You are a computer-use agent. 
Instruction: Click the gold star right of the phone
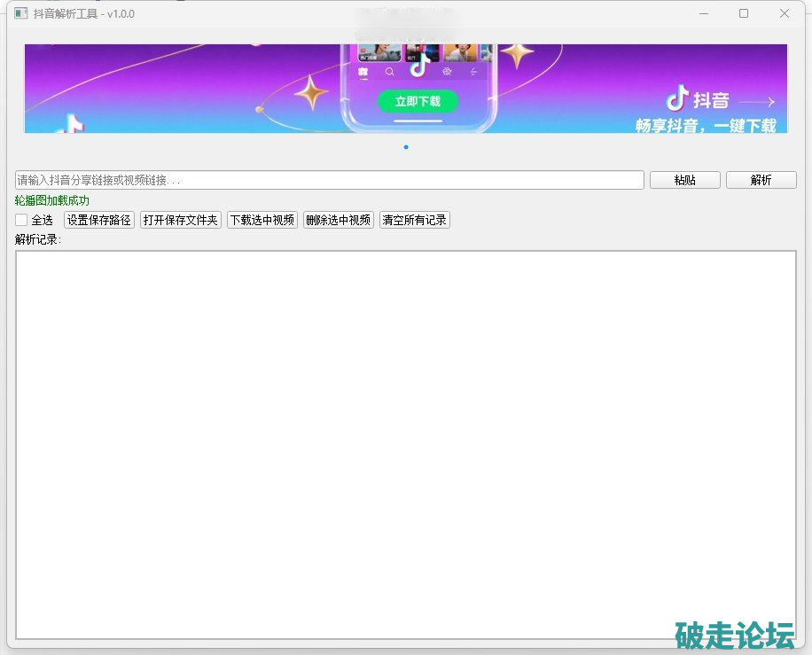coord(517,55)
